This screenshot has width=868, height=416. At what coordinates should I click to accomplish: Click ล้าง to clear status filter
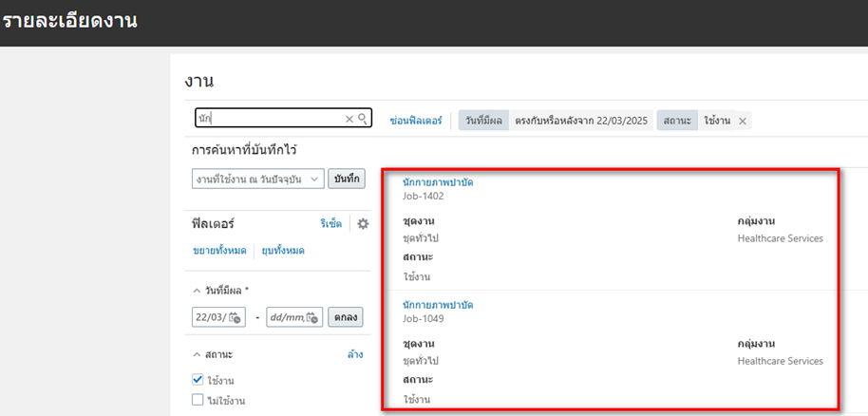(354, 354)
